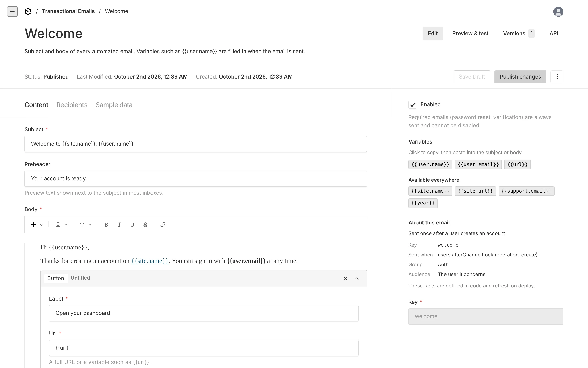Click the disabled Key field
This screenshot has width=588, height=368.
pos(486,316)
